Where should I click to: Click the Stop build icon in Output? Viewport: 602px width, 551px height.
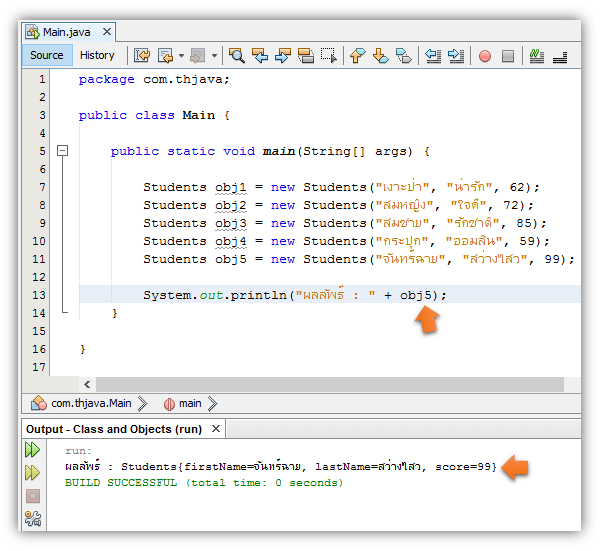[x=33, y=496]
